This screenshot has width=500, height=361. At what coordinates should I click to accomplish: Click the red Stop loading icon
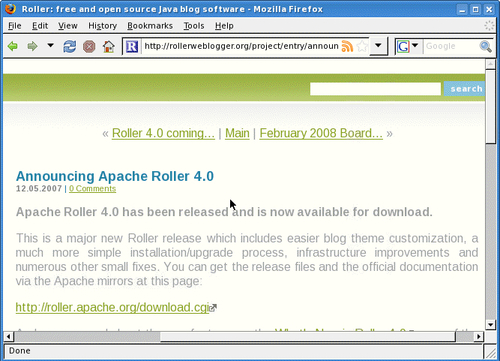coord(89,46)
